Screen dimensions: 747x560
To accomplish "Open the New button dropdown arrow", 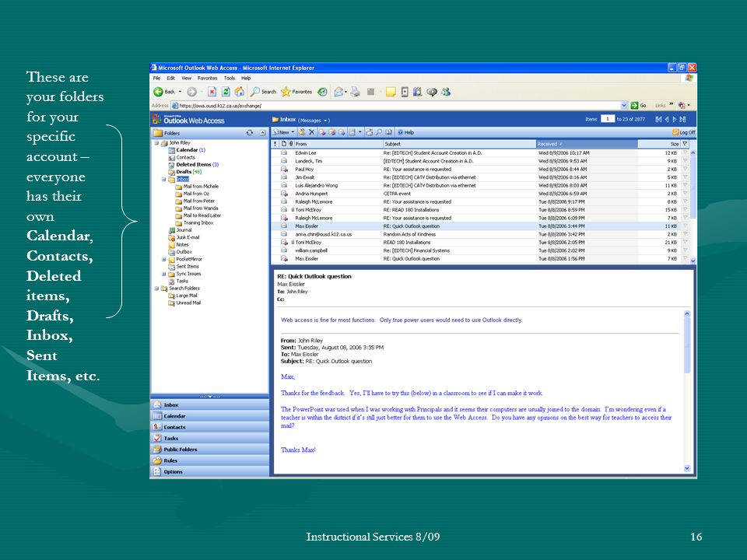I will tap(293, 132).
